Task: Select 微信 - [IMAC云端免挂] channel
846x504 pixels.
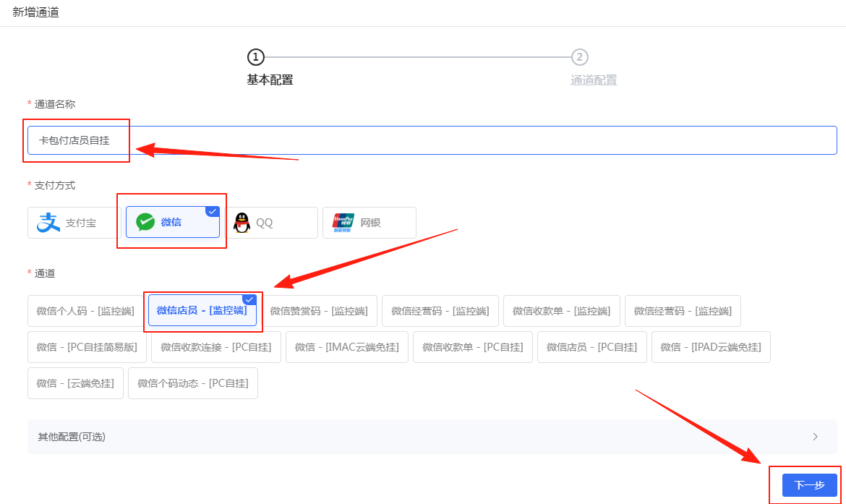Action: click(x=346, y=347)
